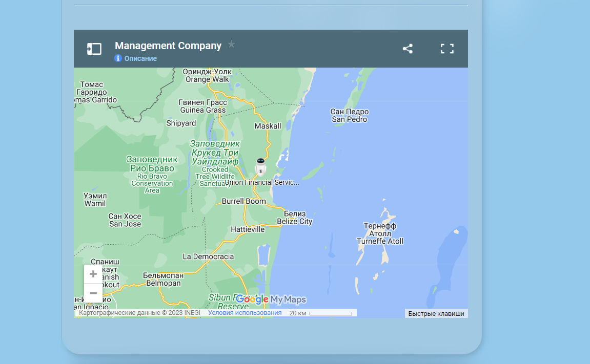Click the Management Company map title

pyautogui.click(x=168, y=46)
